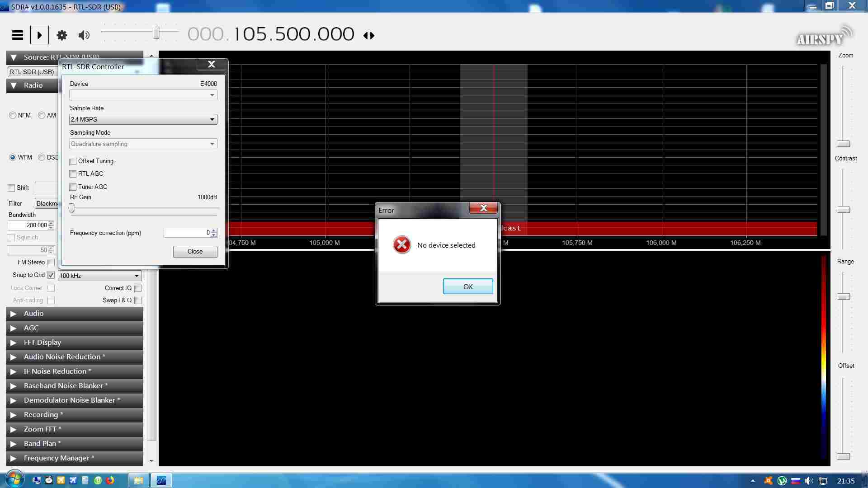Open the 100 kHz step size dropdown
Viewport: 868px width, 488px height.
(x=100, y=276)
